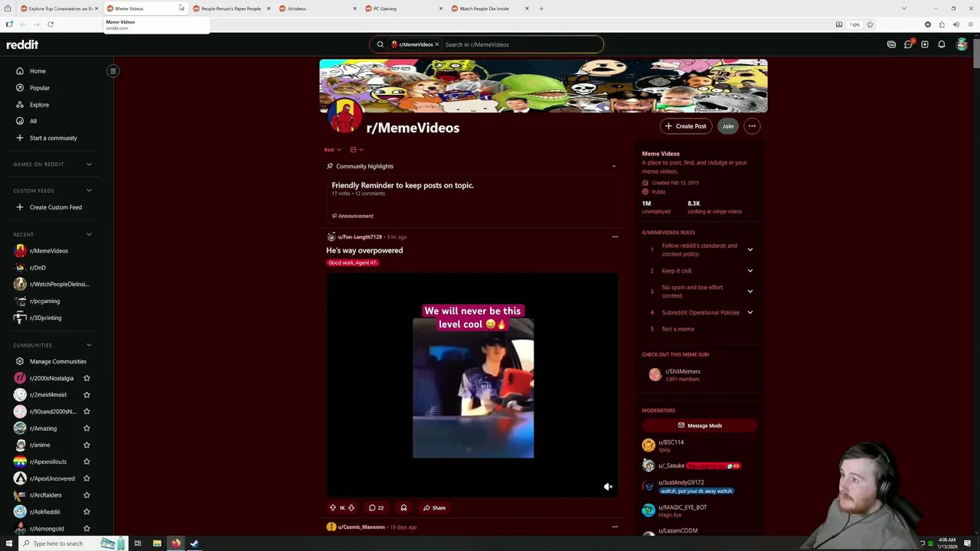Open the notifications bell
Screen dimensions: 980x551
coord(942,44)
